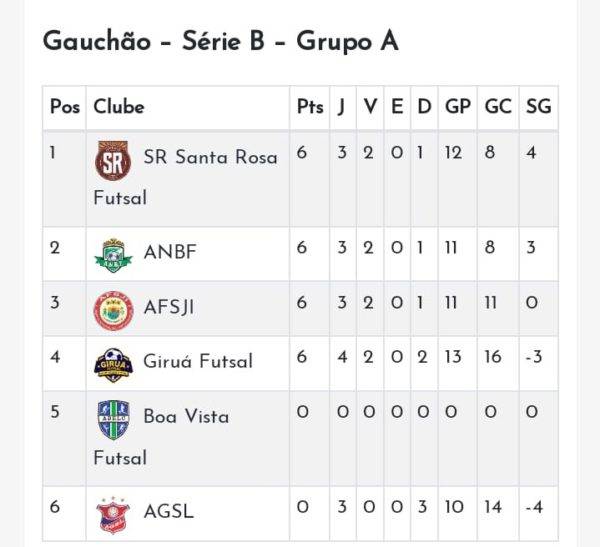Click the Gauchão Série B Grupo A heading
Image resolution: width=600 pixels, height=547 pixels.
(x=221, y=41)
